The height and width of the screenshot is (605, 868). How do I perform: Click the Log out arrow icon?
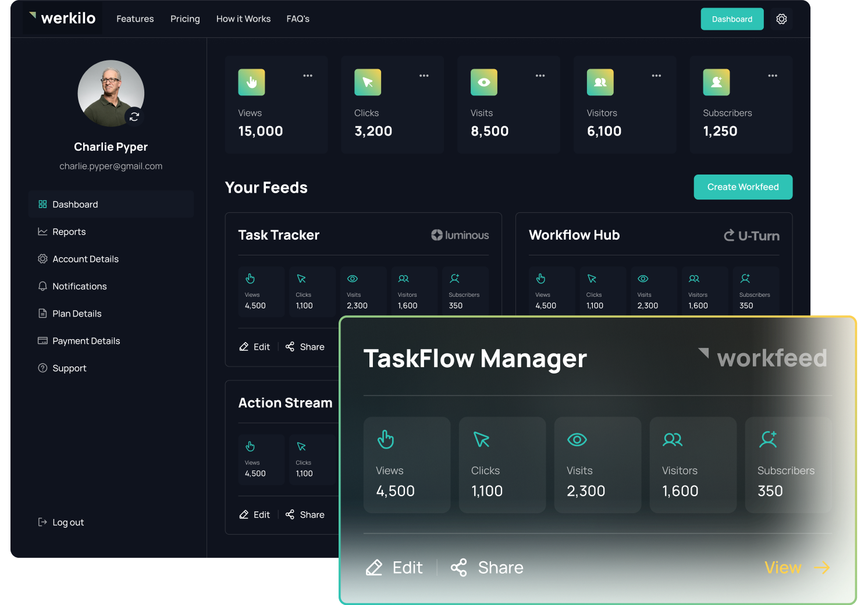click(x=42, y=522)
